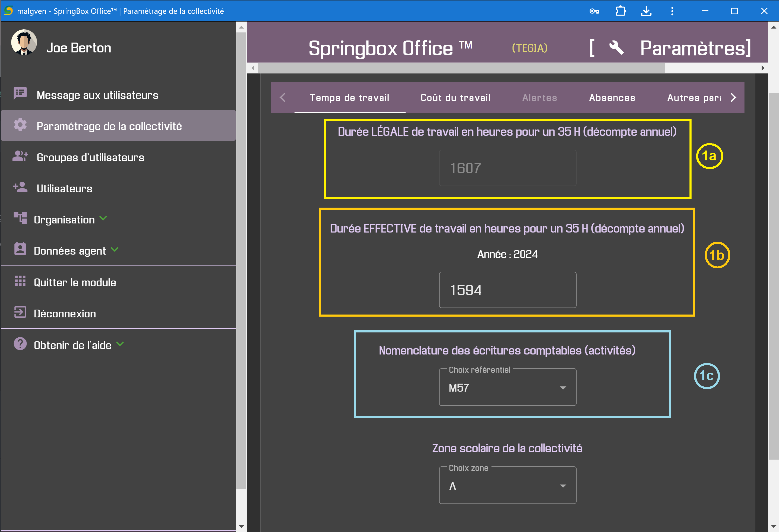Click the group-add icon beside Groupes d'utilisateurs
This screenshot has width=779, height=532.
(20, 156)
